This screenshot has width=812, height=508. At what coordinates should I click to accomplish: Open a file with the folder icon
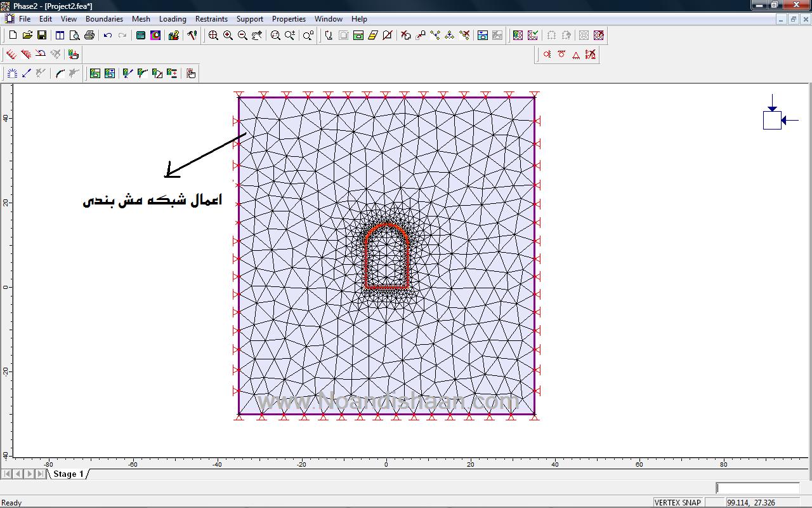27,36
